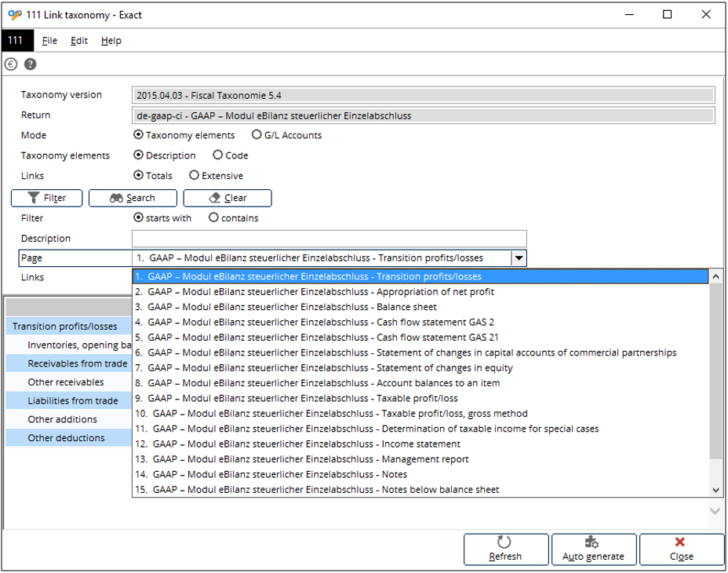The width and height of the screenshot is (728, 573).
Task: Open the Help menu
Action: point(111,41)
